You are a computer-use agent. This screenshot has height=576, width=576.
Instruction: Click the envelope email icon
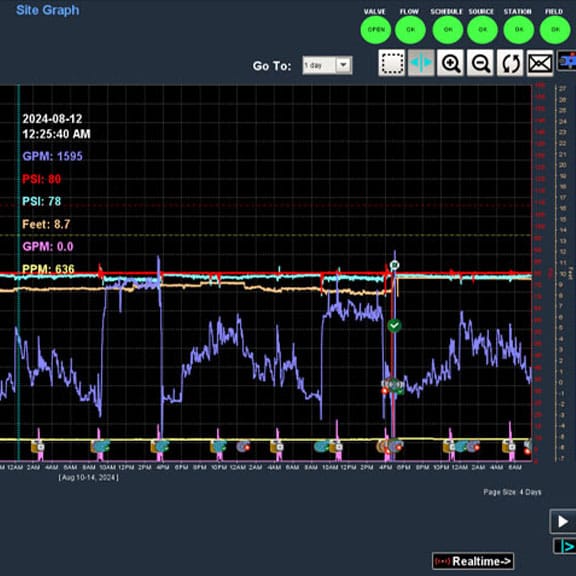(x=540, y=63)
